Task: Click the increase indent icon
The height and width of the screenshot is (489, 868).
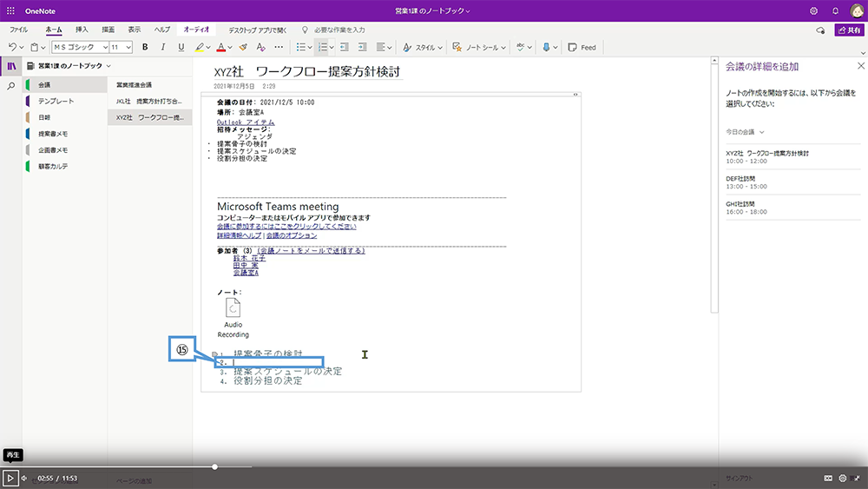Action: click(x=362, y=47)
